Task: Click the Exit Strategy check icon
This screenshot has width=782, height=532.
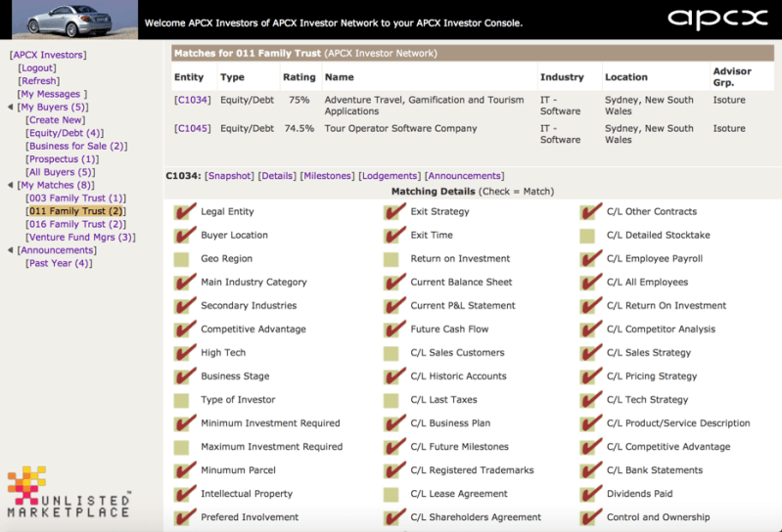Action: (x=394, y=211)
